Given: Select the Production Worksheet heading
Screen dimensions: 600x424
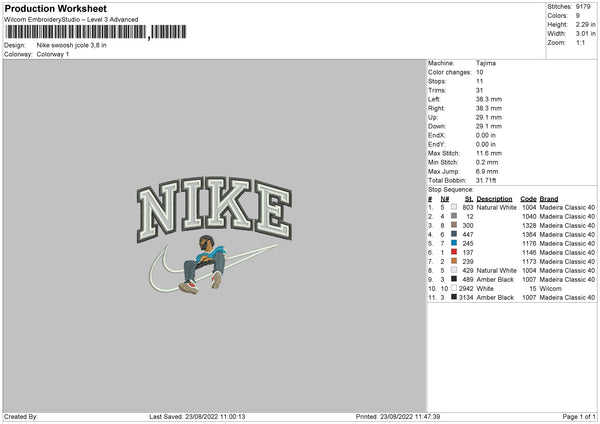Looking at the screenshot, I should click(55, 8).
